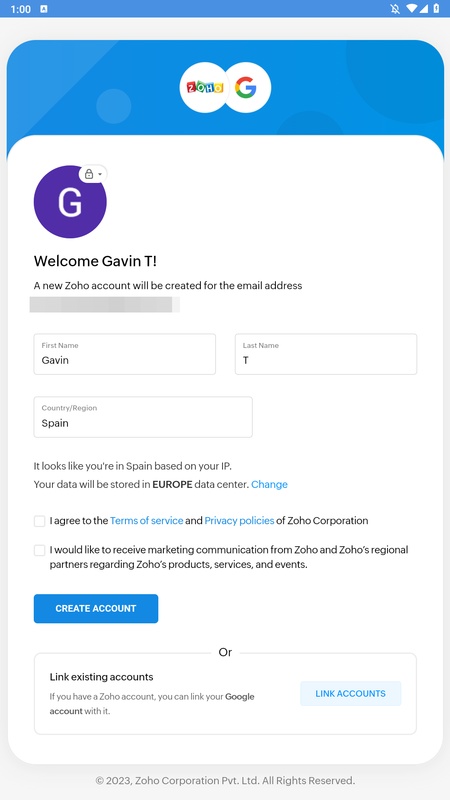Click the Zoho logo icon
Screen dimensions: 450x800
coord(204,87)
